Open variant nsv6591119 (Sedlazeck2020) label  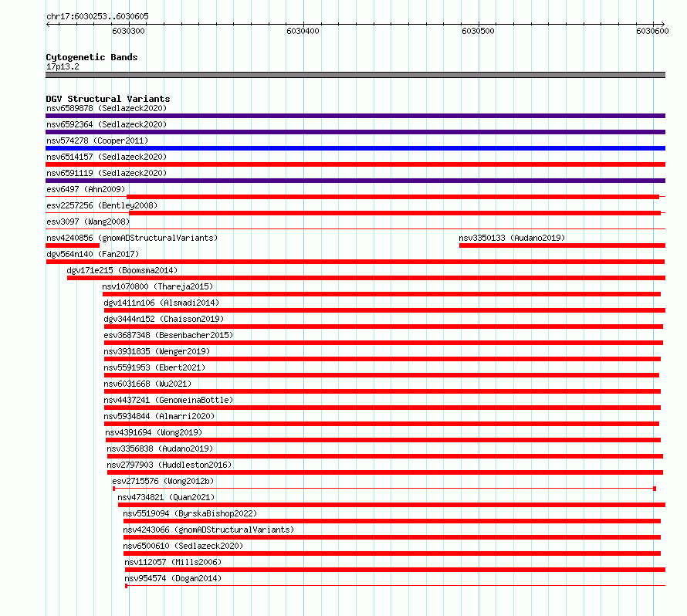[107, 173]
